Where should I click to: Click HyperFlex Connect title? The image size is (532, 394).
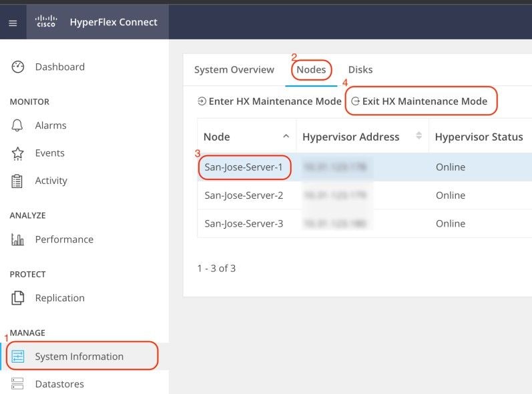point(113,23)
